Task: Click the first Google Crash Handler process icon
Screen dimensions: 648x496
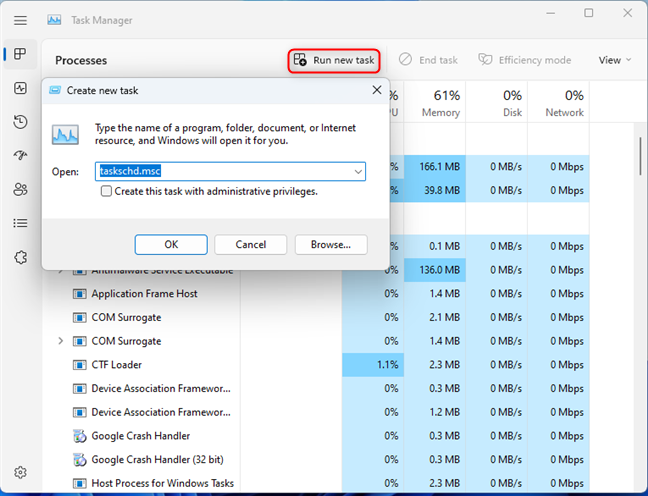Action: [x=79, y=436]
